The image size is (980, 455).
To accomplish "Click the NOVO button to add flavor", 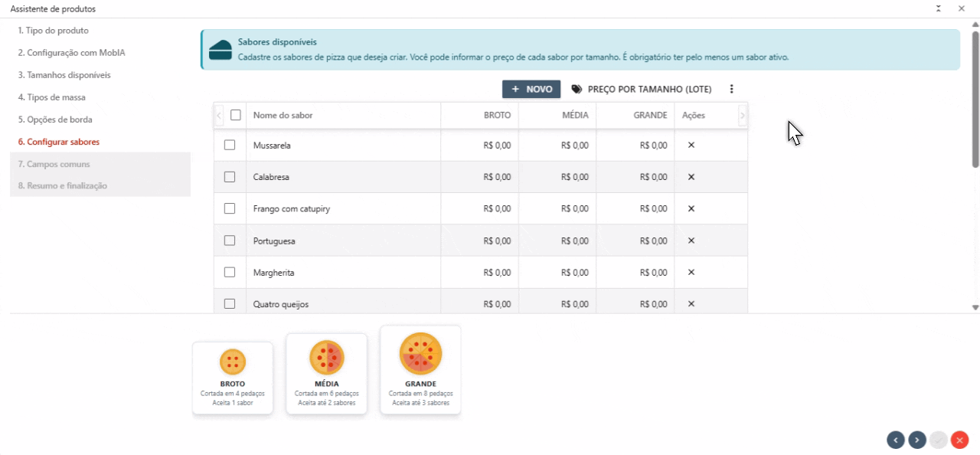I will coord(531,90).
